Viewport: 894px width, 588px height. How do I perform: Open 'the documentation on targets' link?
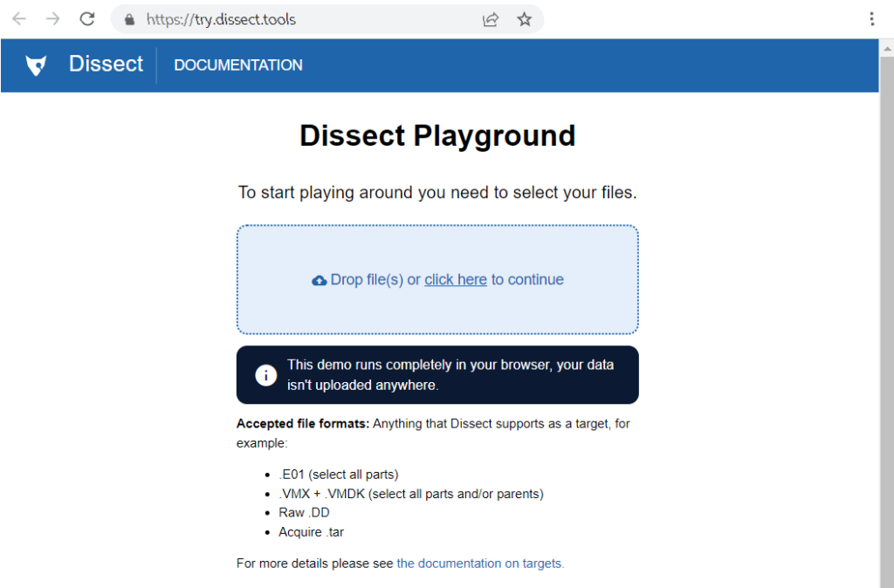click(x=480, y=563)
